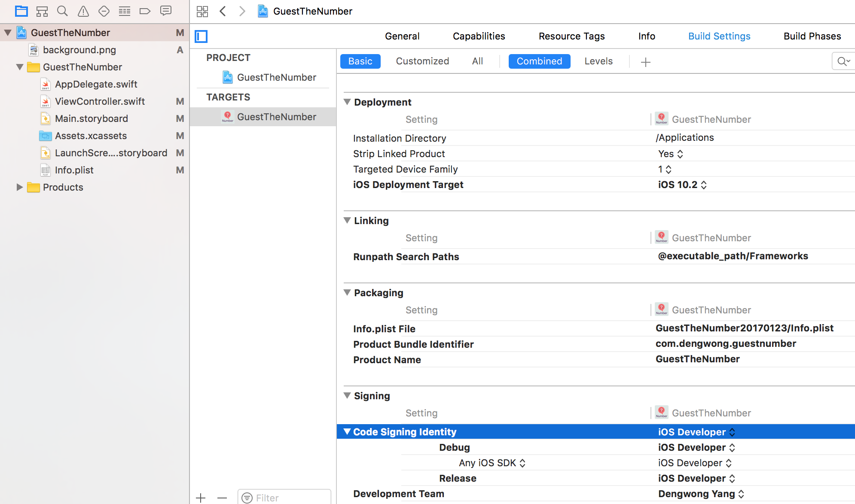Click the build settings search field
This screenshot has width=855, height=504.
click(x=843, y=61)
